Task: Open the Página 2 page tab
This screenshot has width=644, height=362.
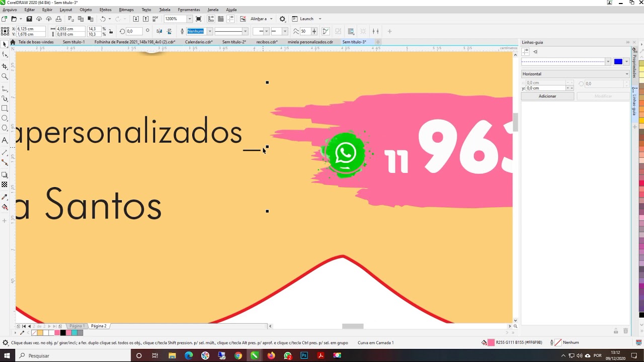Action: click(x=99, y=326)
